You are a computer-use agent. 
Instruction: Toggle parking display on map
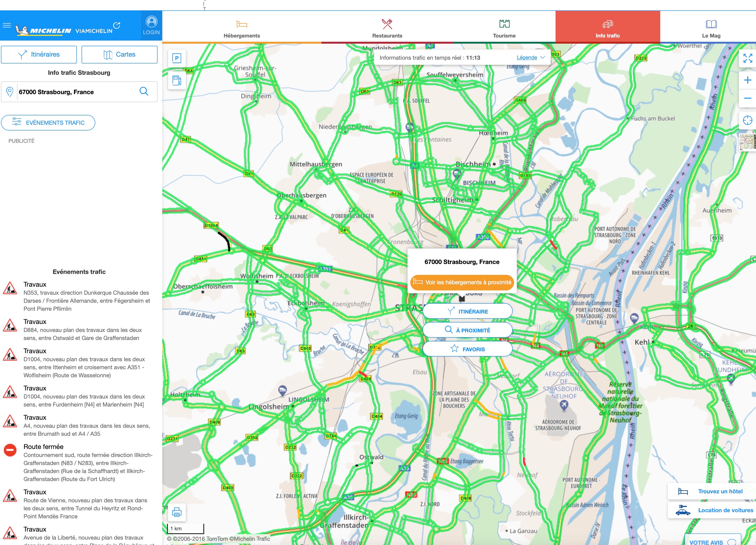coord(177,58)
